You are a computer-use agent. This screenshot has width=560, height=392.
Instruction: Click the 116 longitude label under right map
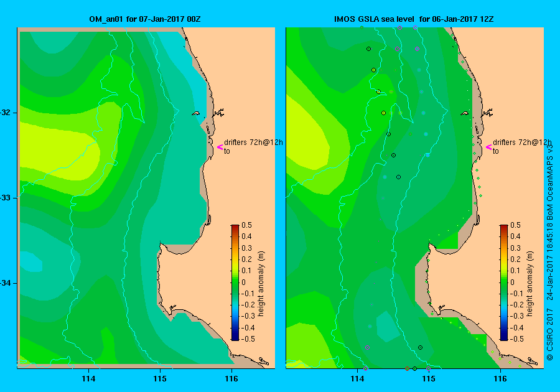tap(500, 379)
